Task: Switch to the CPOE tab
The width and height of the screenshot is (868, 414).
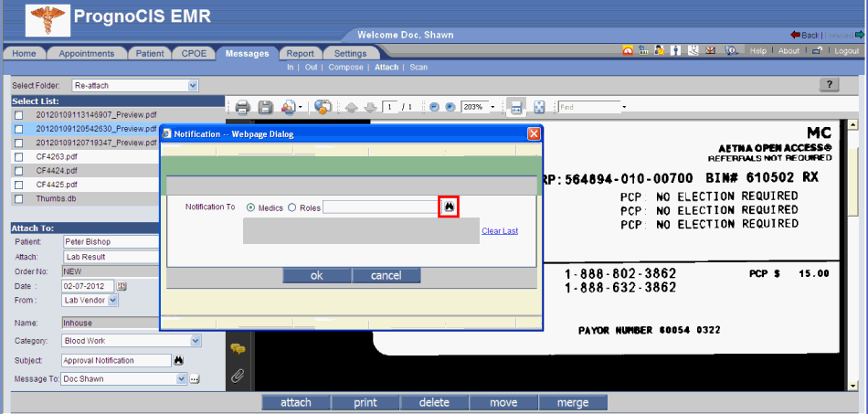Action: click(x=194, y=54)
